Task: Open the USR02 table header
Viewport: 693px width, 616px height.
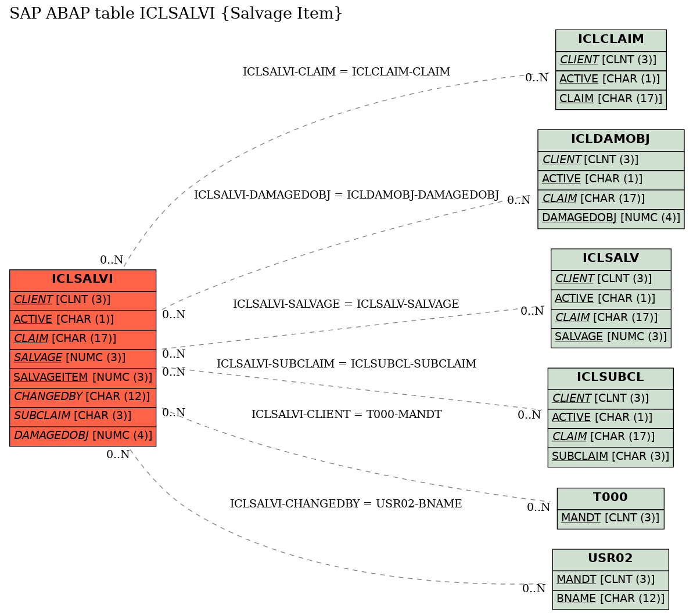Action: click(611, 560)
